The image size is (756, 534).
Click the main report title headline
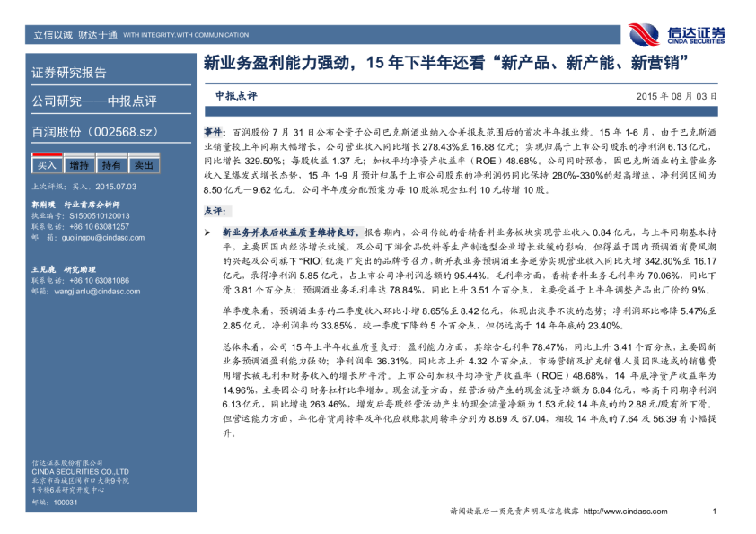point(445,64)
